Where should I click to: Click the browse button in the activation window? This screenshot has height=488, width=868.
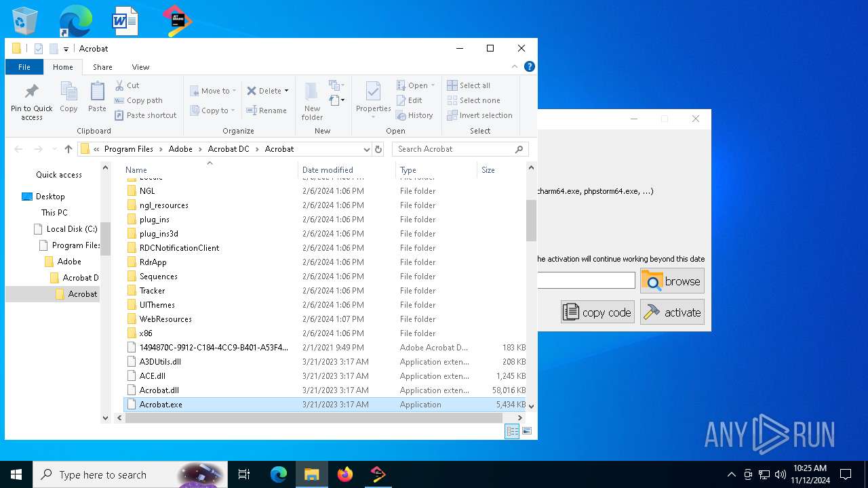click(672, 281)
